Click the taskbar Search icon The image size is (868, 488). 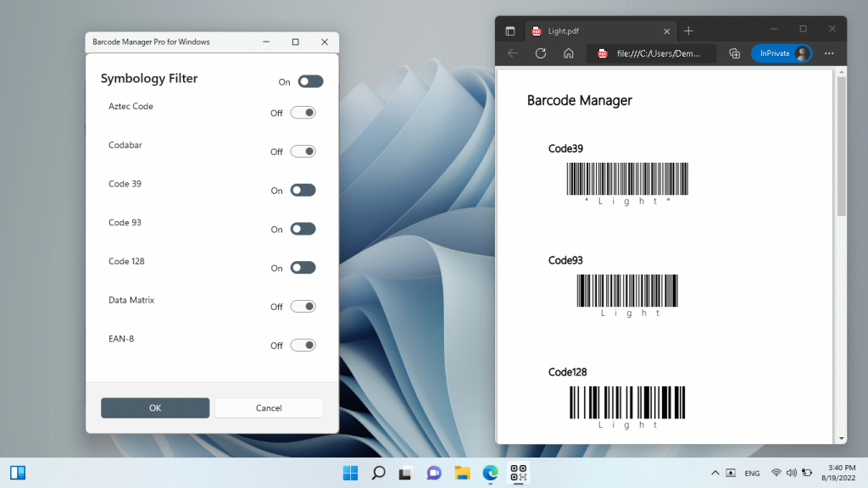378,472
